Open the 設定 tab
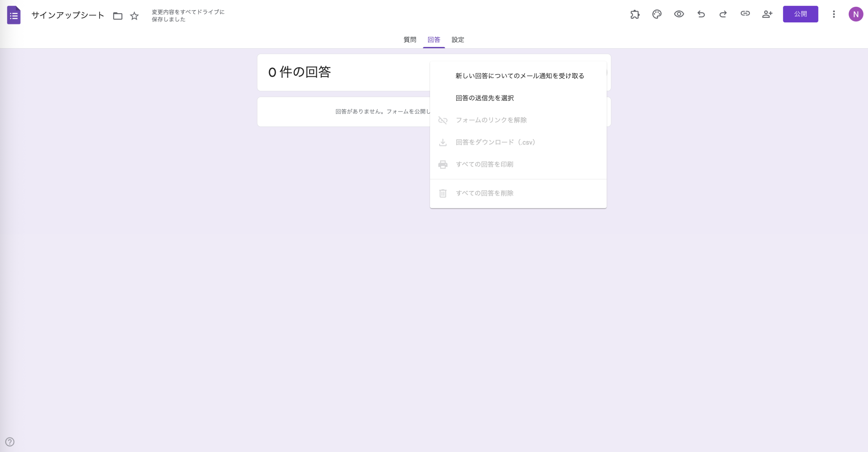Image resolution: width=868 pixels, height=452 pixels. click(458, 40)
